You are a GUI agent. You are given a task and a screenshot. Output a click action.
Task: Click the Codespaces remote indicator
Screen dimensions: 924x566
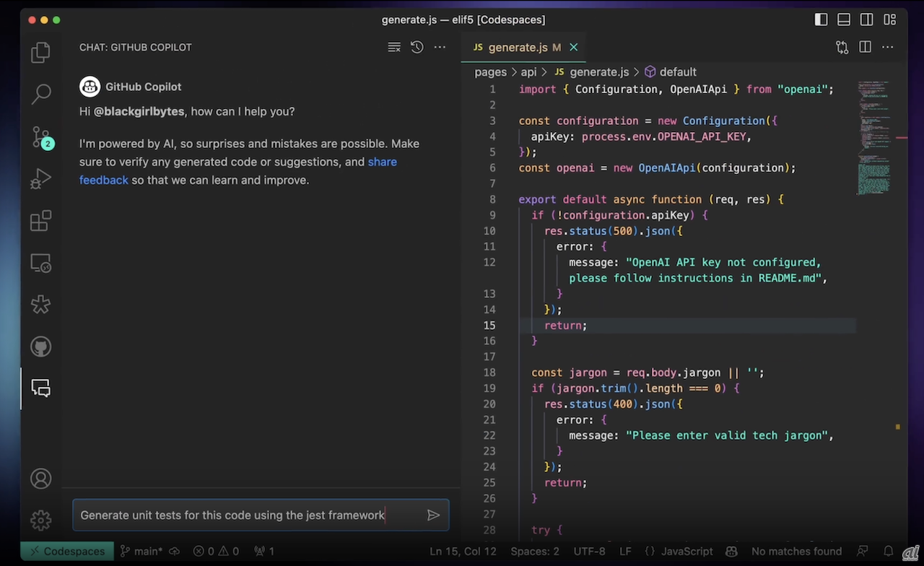point(66,551)
